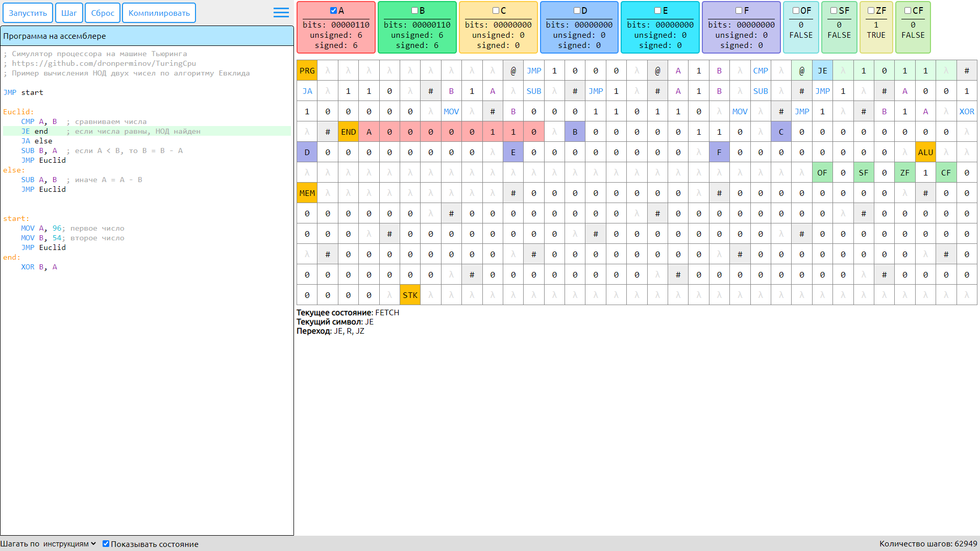980x551 pixels.
Task: Click the orange PRG tape cell
Action: tap(307, 71)
